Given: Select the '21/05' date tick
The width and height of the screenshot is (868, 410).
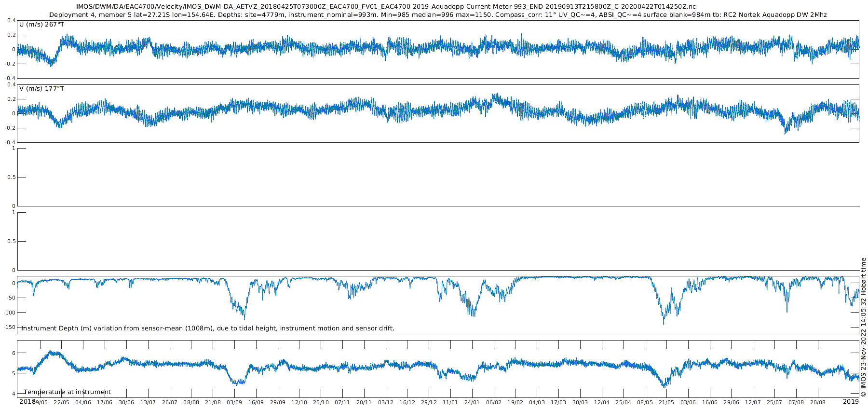Looking at the screenshot, I should (667, 402).
